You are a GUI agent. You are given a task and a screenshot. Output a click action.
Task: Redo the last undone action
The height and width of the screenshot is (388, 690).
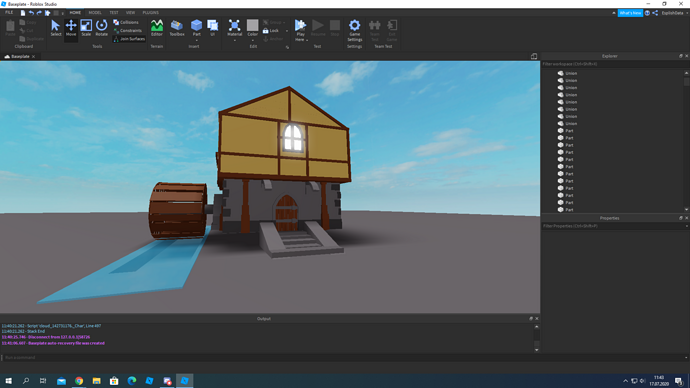(x=39, y=13)
